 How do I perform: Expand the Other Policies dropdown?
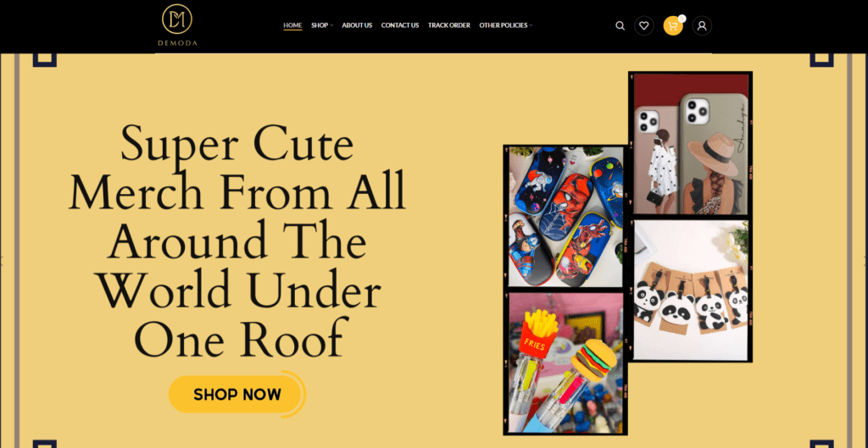[x=505, y=25]
